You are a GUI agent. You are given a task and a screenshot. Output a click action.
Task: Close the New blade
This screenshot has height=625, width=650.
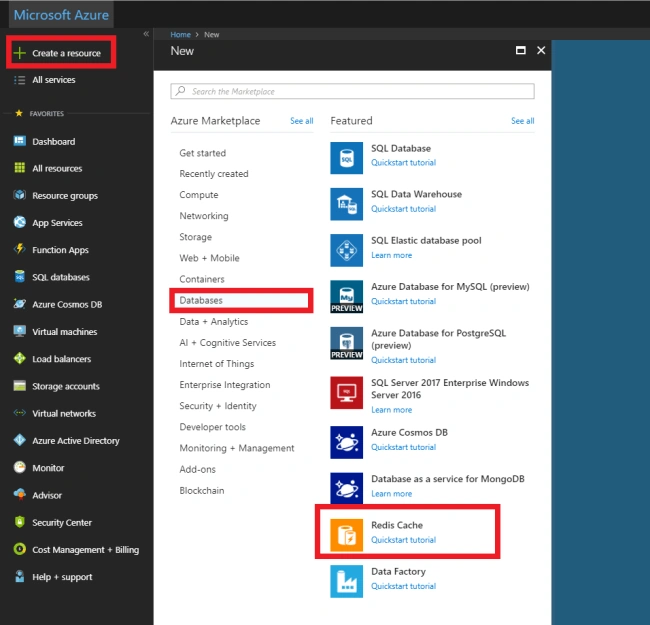coord(541,50)
